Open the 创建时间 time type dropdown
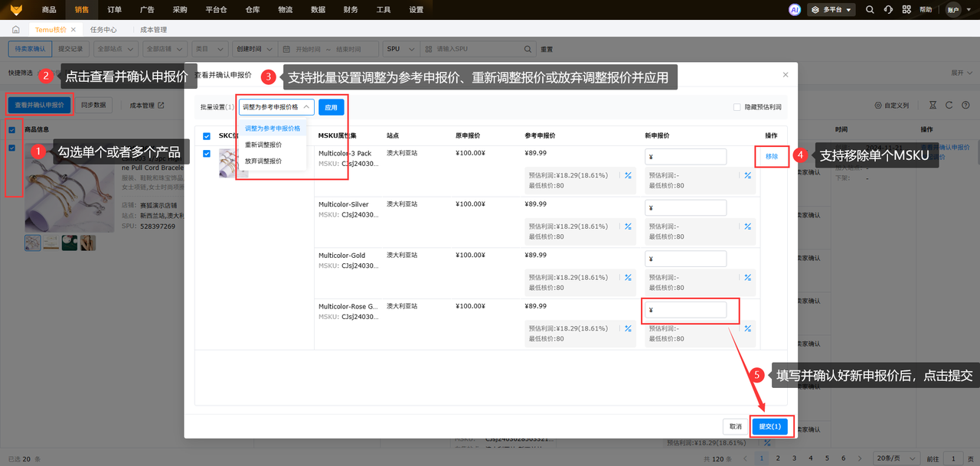 point(254,49)
